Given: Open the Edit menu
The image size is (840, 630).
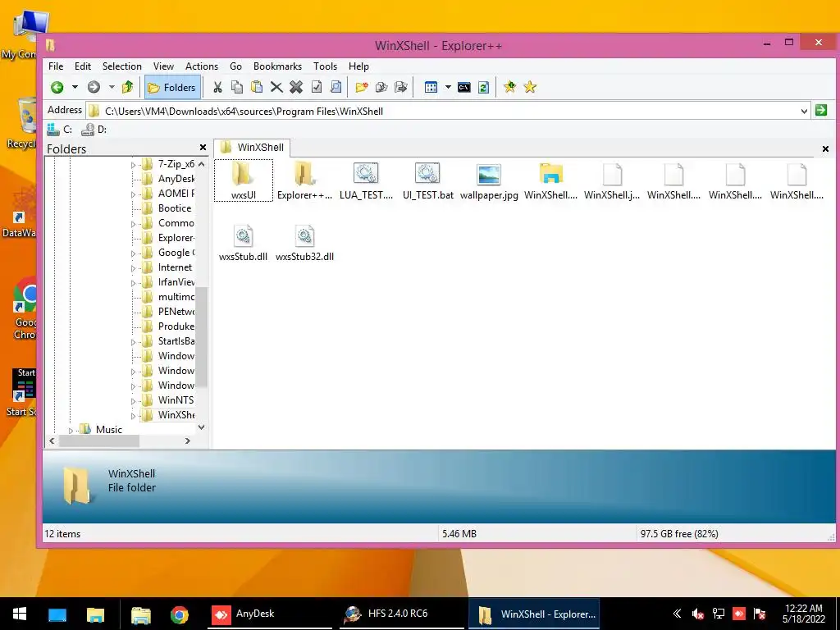Looking at the screenshot, I should (83, 66).
